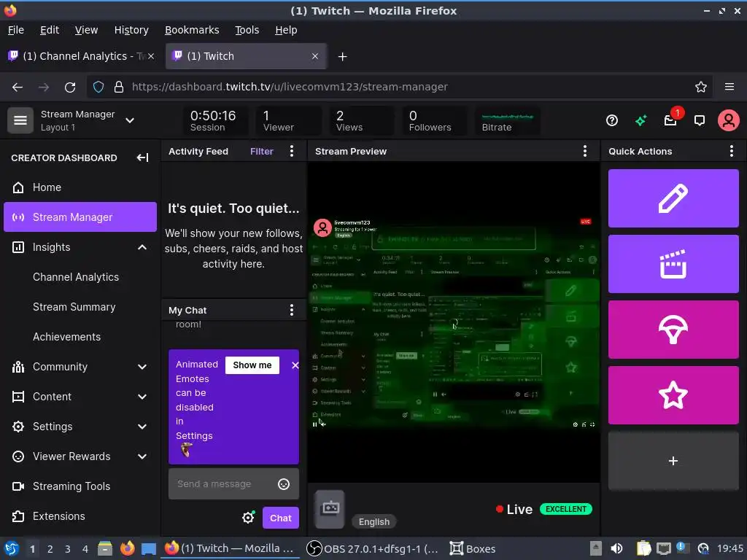The width and height of the screenshot is (747, 560).
Task: Click the English language tag
Action: tap(374, 522)
